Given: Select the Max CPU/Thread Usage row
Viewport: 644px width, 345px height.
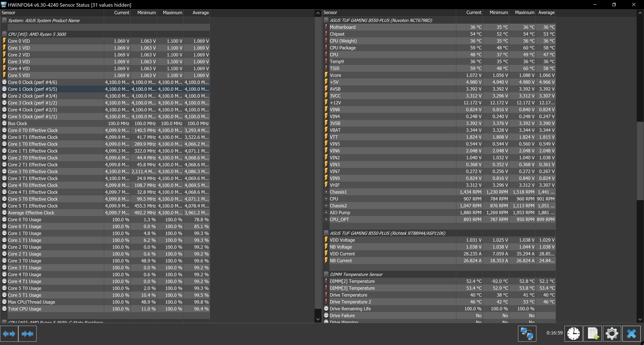Looking at the screenshot, I should click(x=105, y=302).
